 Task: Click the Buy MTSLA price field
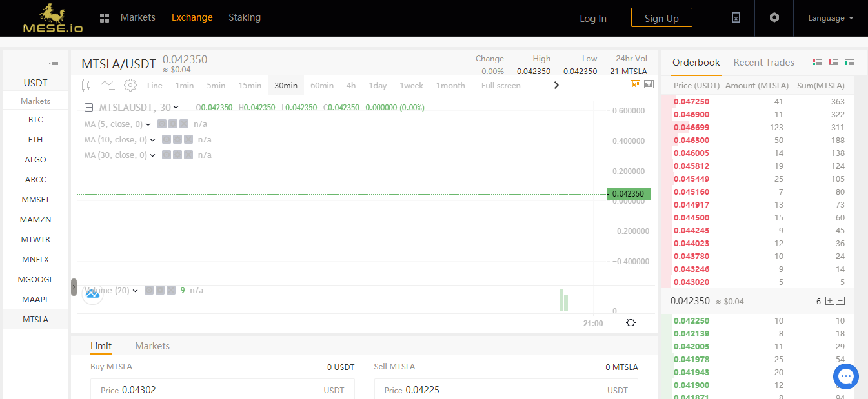[223, 389]
